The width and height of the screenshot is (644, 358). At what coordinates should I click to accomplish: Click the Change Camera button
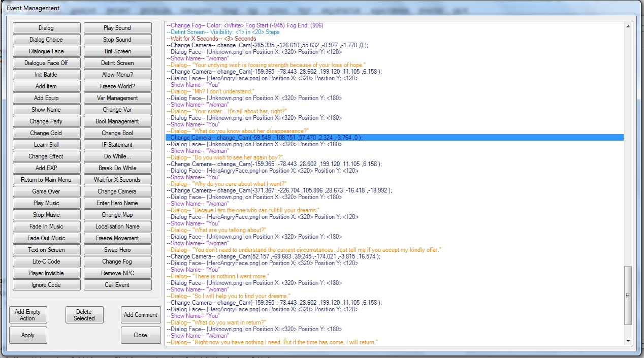click(117, 191)
